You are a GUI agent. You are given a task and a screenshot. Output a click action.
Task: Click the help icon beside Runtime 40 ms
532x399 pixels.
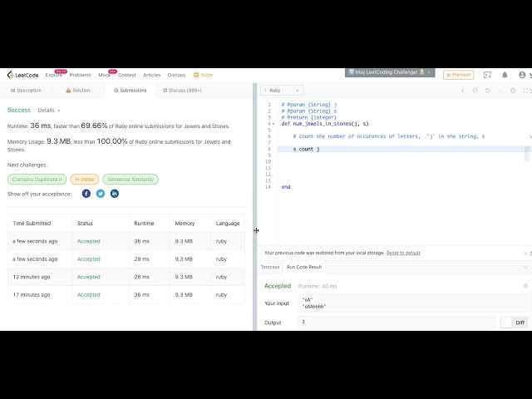[525, 286]
